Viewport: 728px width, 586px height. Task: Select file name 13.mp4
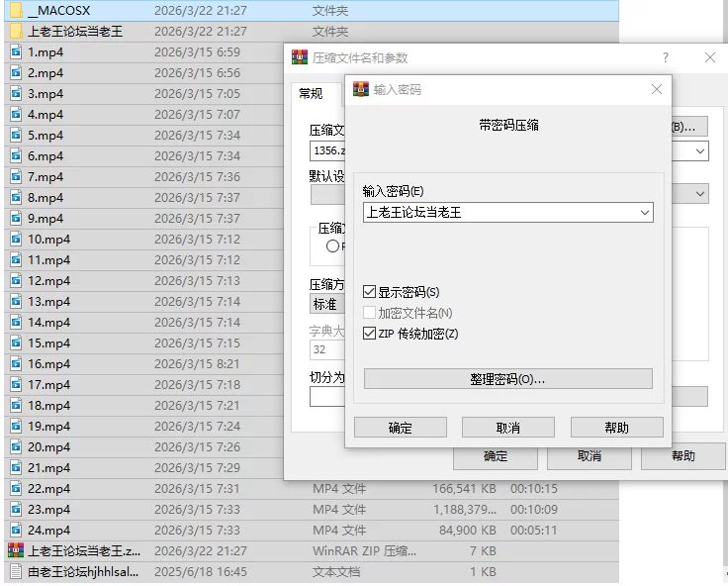[48, 302]
